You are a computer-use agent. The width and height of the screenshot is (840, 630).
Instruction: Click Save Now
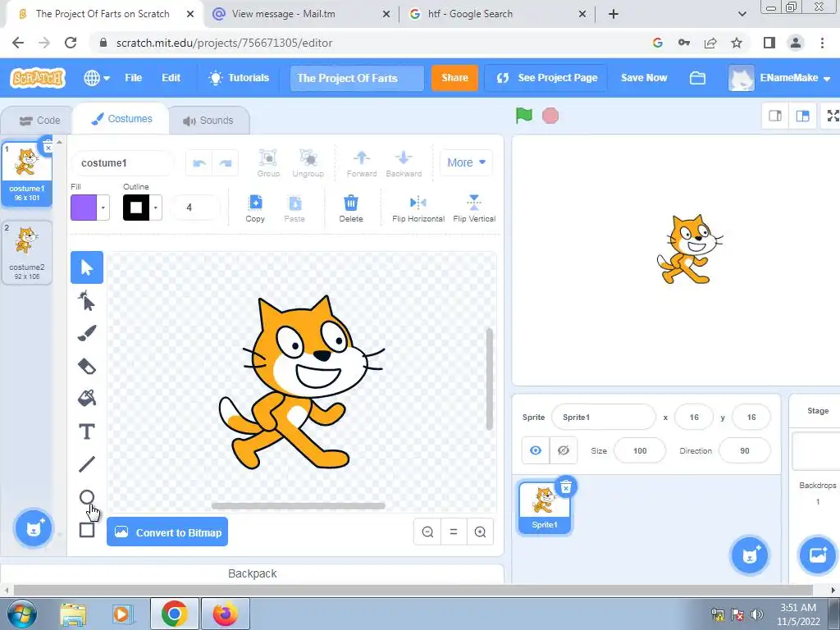click(643, 78)
